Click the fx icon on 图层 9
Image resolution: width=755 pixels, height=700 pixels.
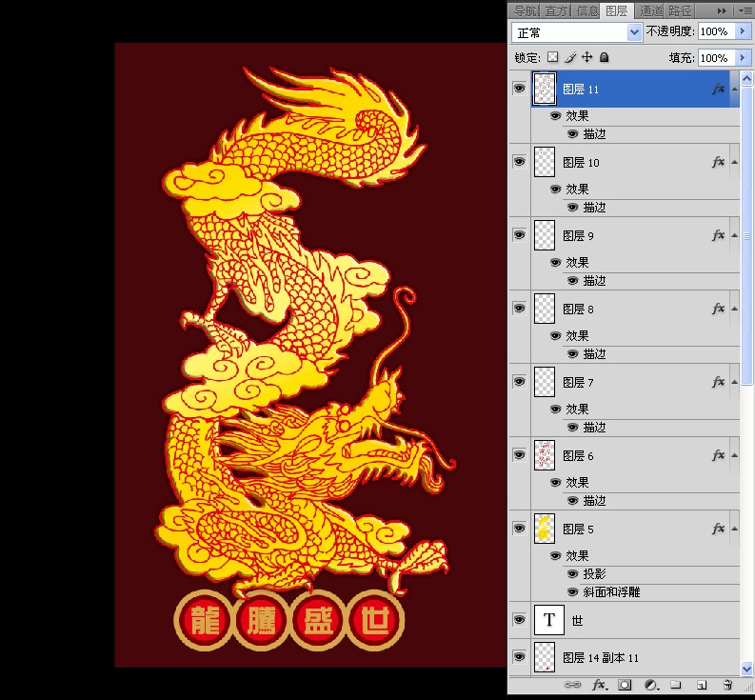click(x=718, y=235)
